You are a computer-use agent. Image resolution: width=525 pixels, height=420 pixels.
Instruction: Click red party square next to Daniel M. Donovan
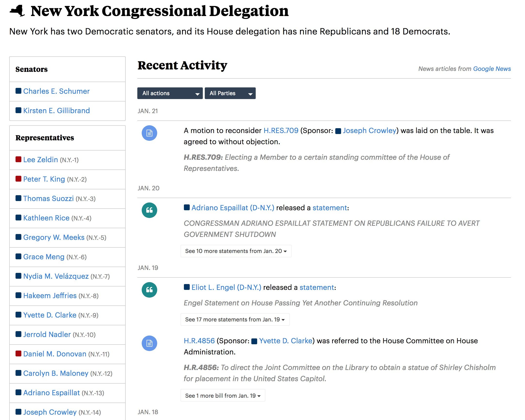[18, 354]
